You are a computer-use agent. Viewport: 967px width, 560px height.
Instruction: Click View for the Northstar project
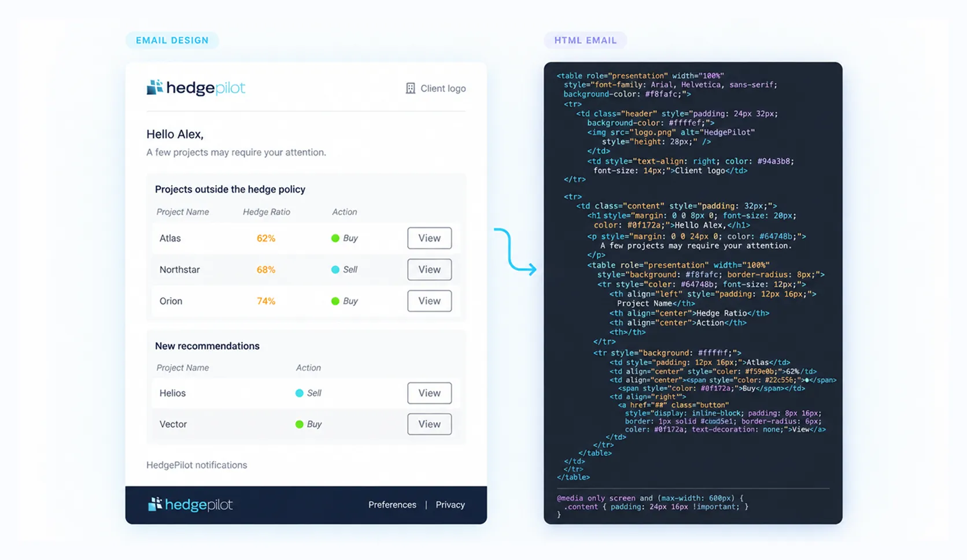tap(429, 269)
